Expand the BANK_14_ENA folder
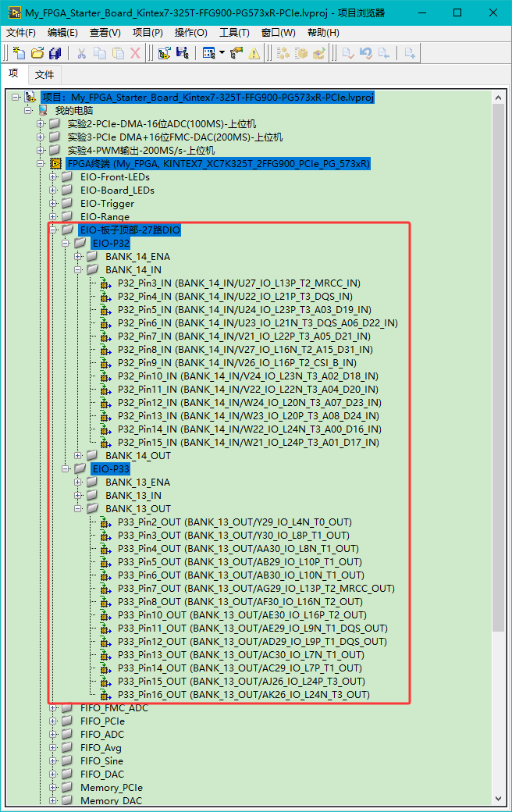This screenshot has height=812, width=512. coord(79,257)
